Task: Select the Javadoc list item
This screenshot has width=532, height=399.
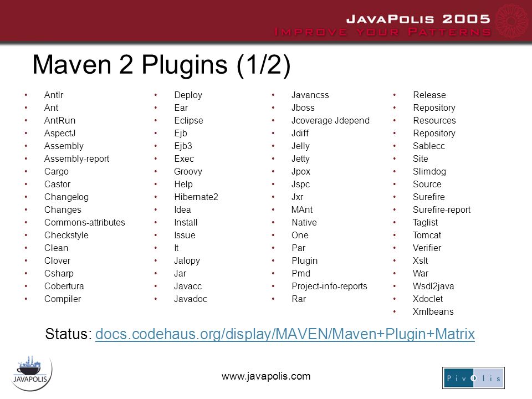Action: click(190, 299)
